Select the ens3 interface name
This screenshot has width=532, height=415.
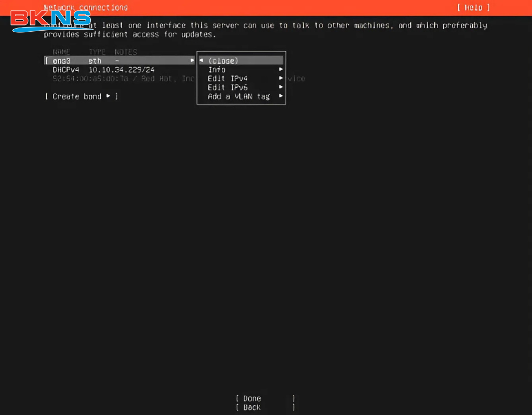click(61, 61)
